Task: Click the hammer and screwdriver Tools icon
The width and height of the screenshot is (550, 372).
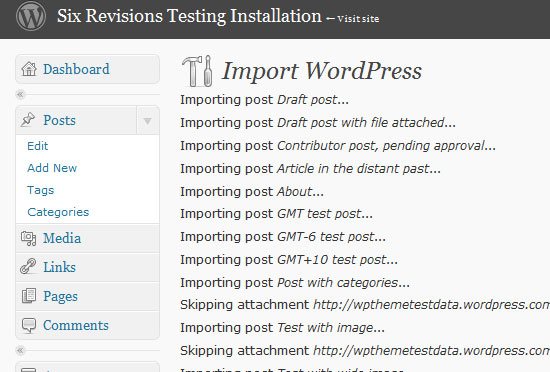Action: click(197, 71)
